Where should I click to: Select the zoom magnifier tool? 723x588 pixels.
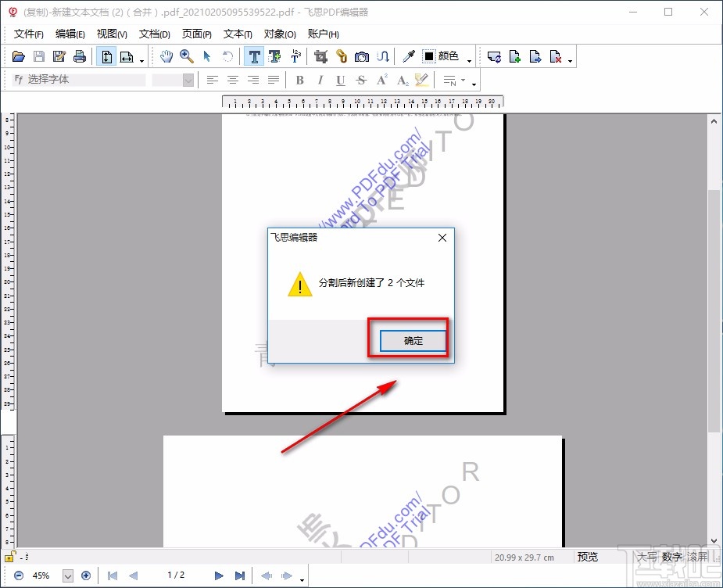[x=186, y=57]
